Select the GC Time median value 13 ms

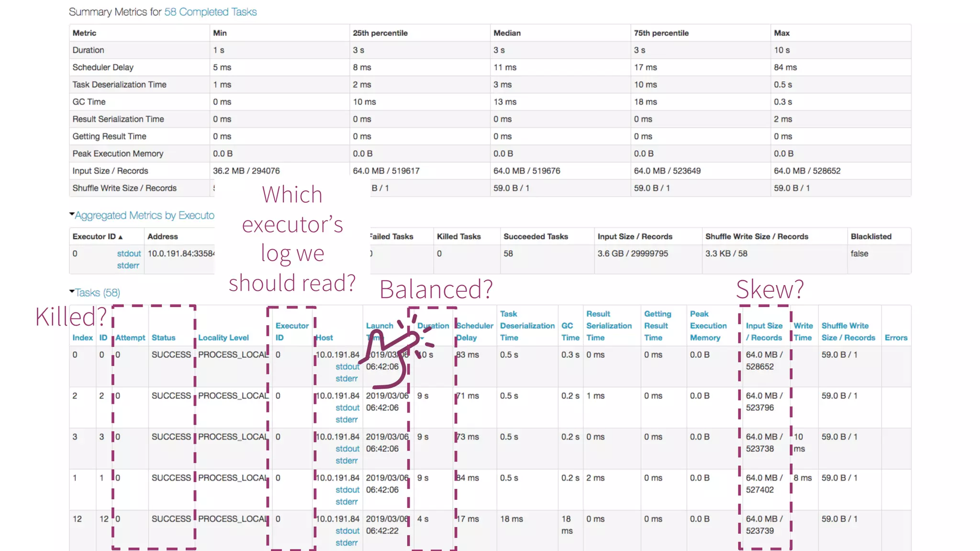click(505, 102)
